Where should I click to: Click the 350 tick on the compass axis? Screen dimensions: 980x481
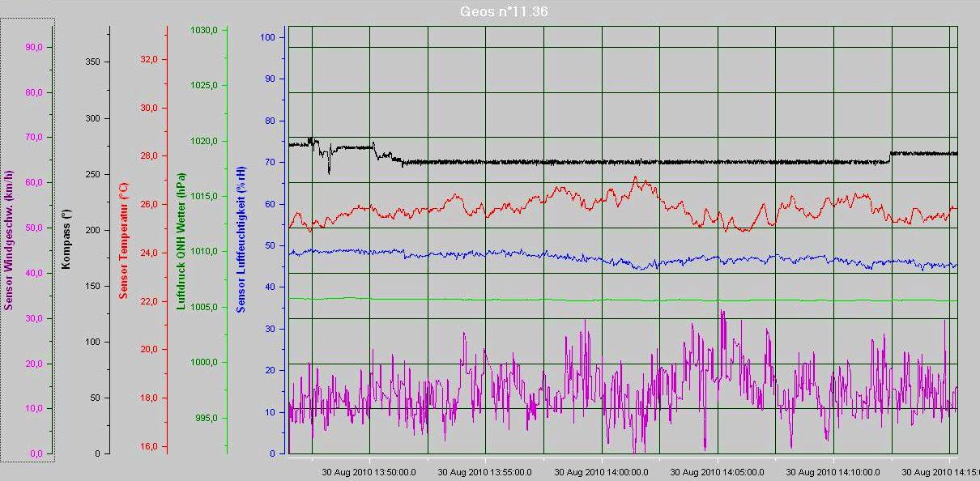[x=91, y=62]
